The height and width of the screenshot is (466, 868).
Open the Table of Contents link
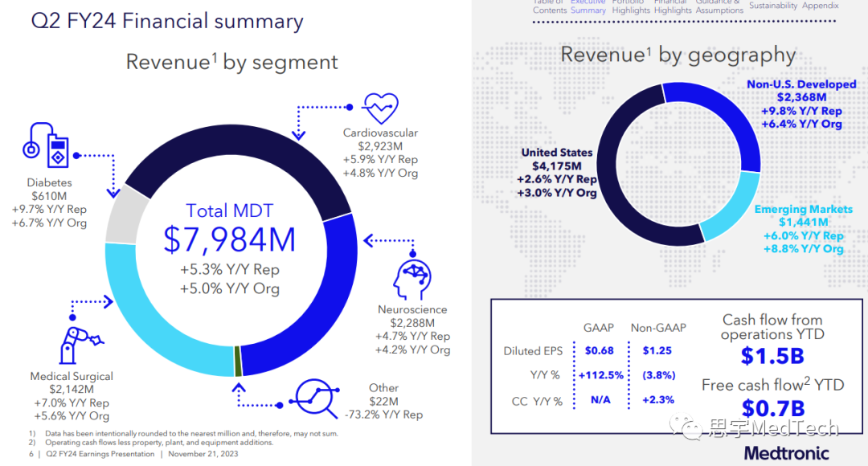coord(550,6)
